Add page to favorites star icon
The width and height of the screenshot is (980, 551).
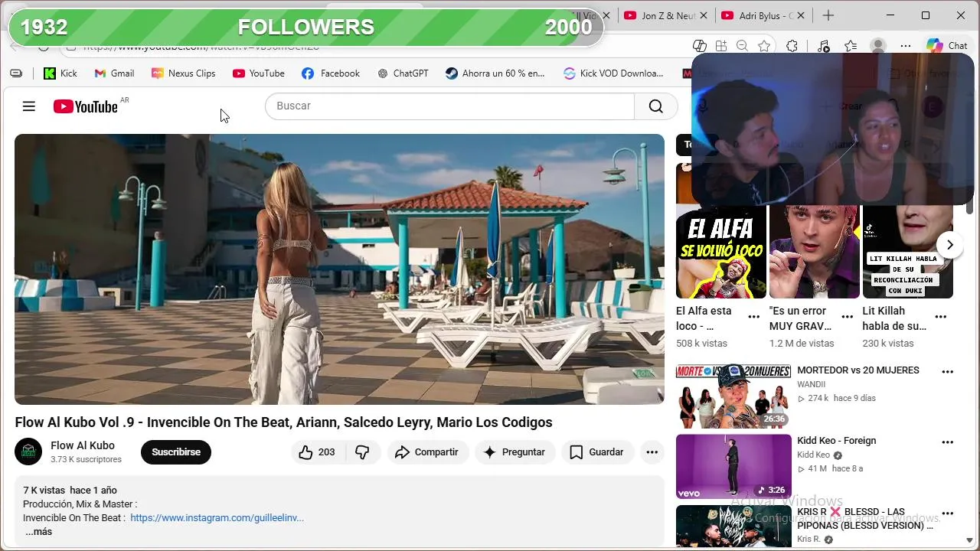(764, 46)
